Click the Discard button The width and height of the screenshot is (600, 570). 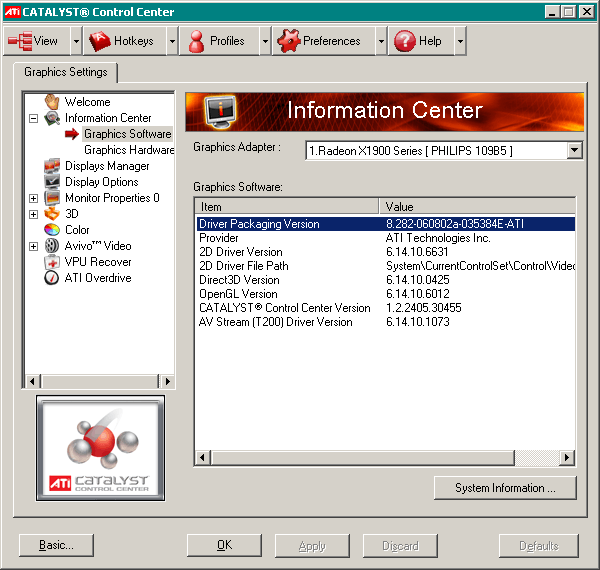click(x=400, y=545)
